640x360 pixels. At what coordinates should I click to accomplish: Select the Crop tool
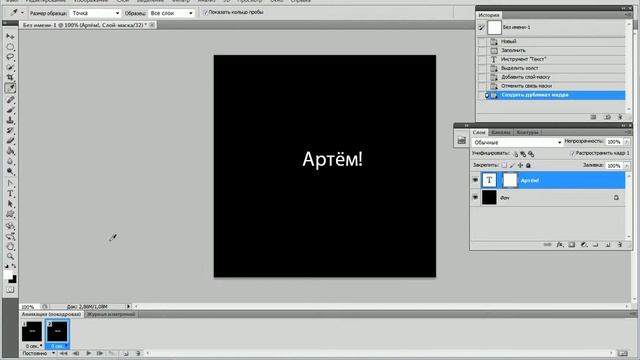click(10, 78)
